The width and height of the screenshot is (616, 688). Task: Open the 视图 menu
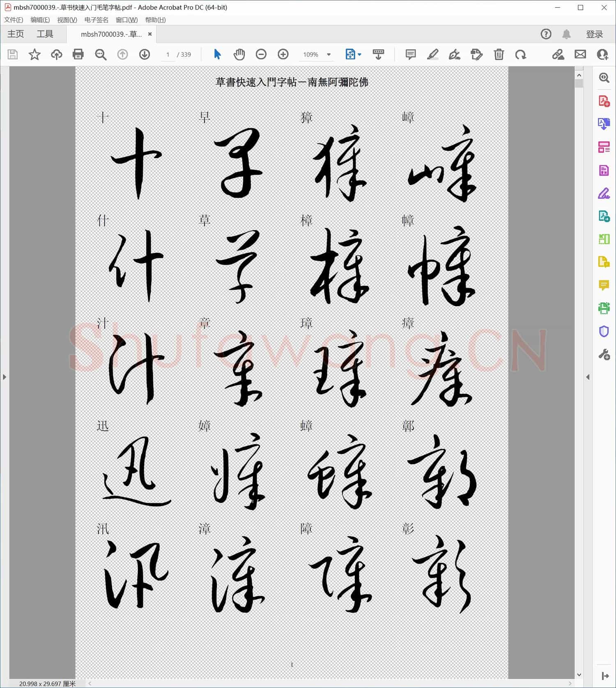click(x=67, y=20)
